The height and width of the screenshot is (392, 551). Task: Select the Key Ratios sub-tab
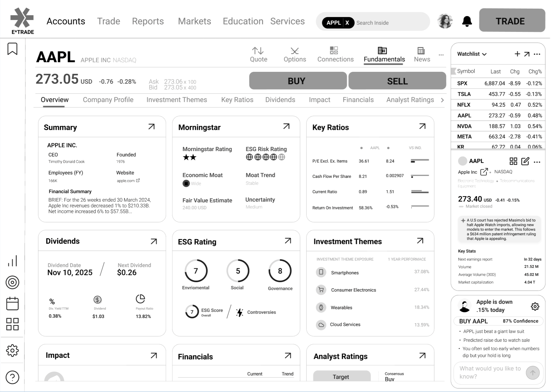pos(237,100)
